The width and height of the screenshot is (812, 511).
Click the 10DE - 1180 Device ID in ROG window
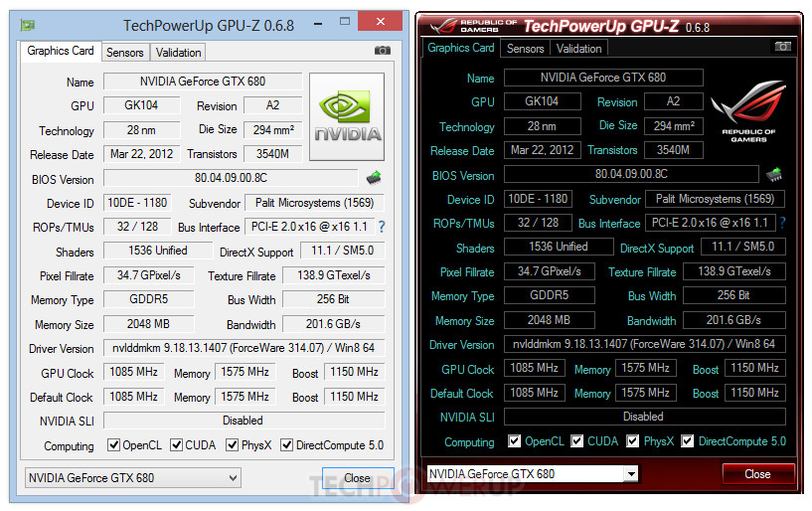[x=538, y=199]
